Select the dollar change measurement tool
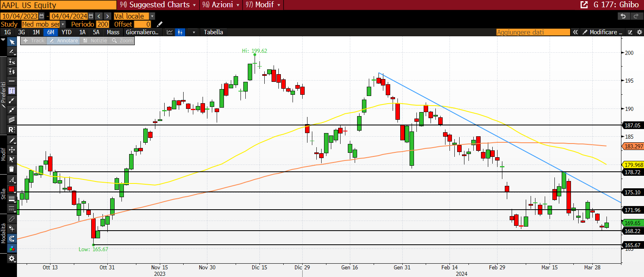Viewport: 644px width, 277px height. [12, 71]
